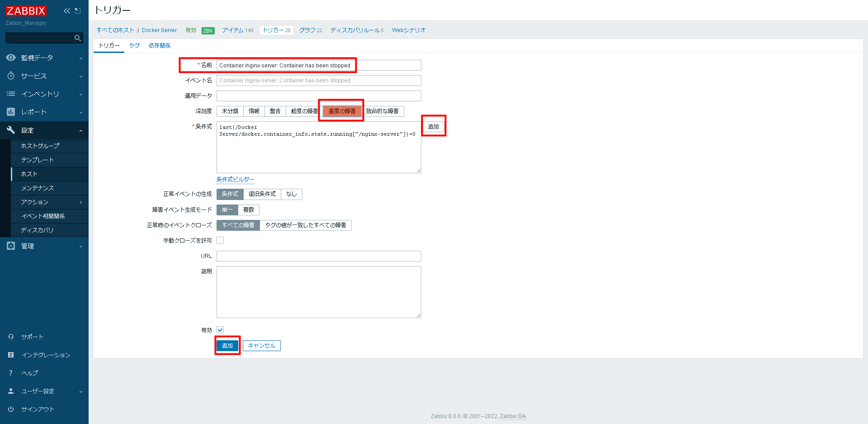Select severity 重度の障害
Viewport: 868px width, 424px height.
coord(342,111)
